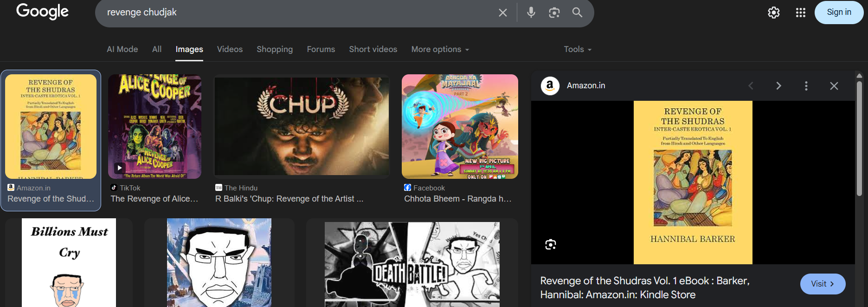Click Amazon.in name in preview panel header
This screenshot has width=868, height=307.
pos(586,85)
